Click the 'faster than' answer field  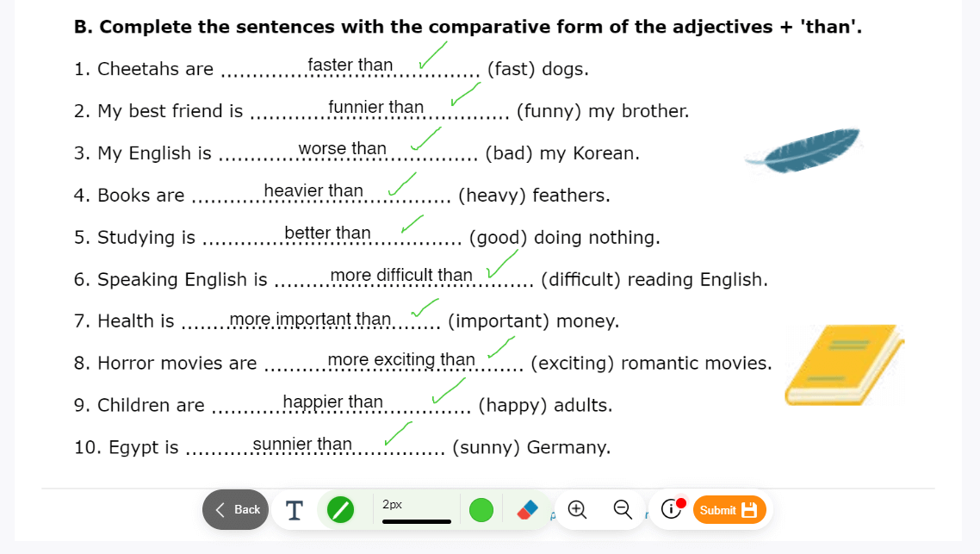(350, 65)
